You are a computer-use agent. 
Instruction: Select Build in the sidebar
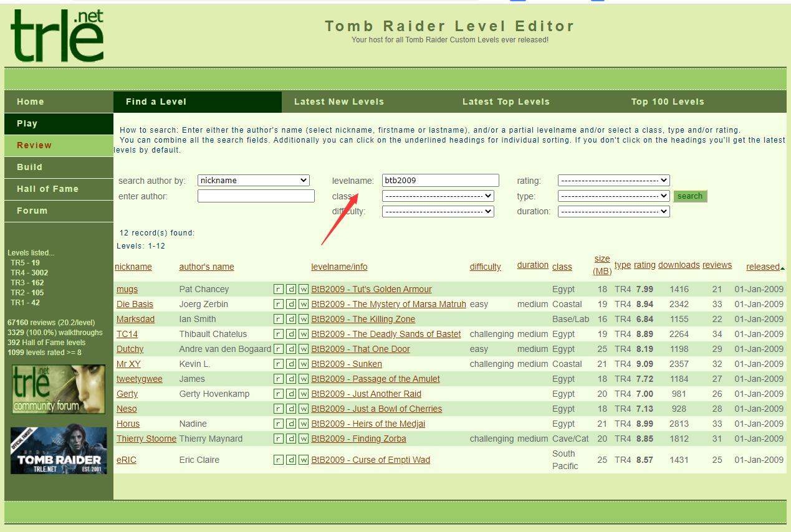[59, 167]
